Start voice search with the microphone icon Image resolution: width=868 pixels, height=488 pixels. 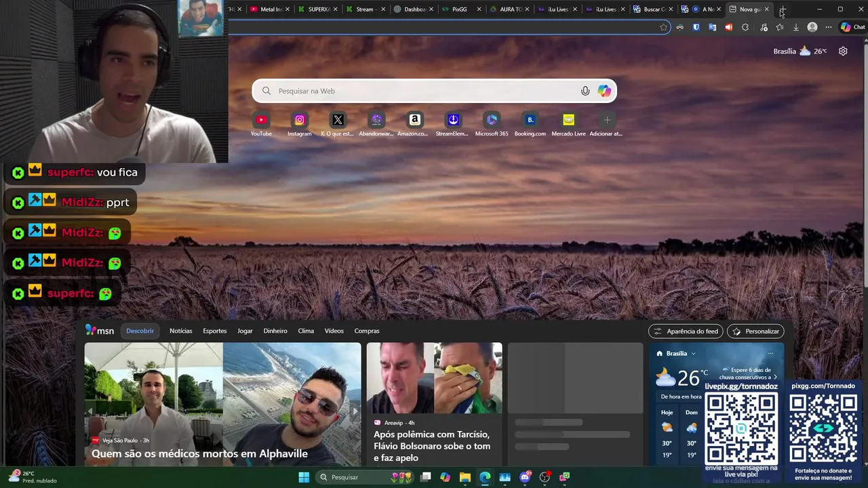tap(585, 91)
